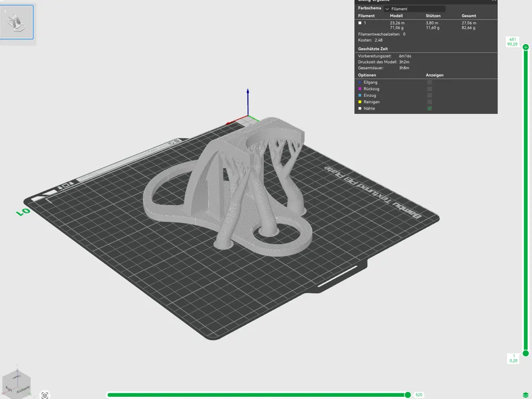
Task: Click the Stützen 11,60 g value
Action: [x=433, y=28]
